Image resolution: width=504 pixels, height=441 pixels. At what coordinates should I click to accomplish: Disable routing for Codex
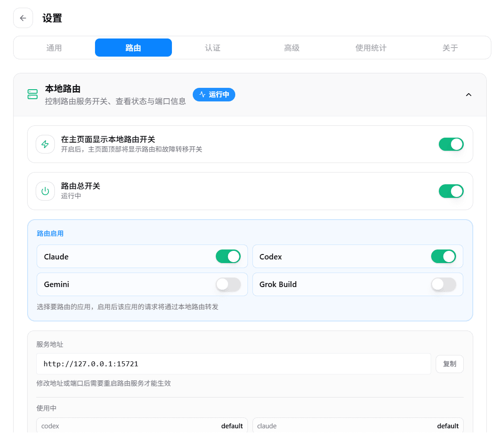443,256
